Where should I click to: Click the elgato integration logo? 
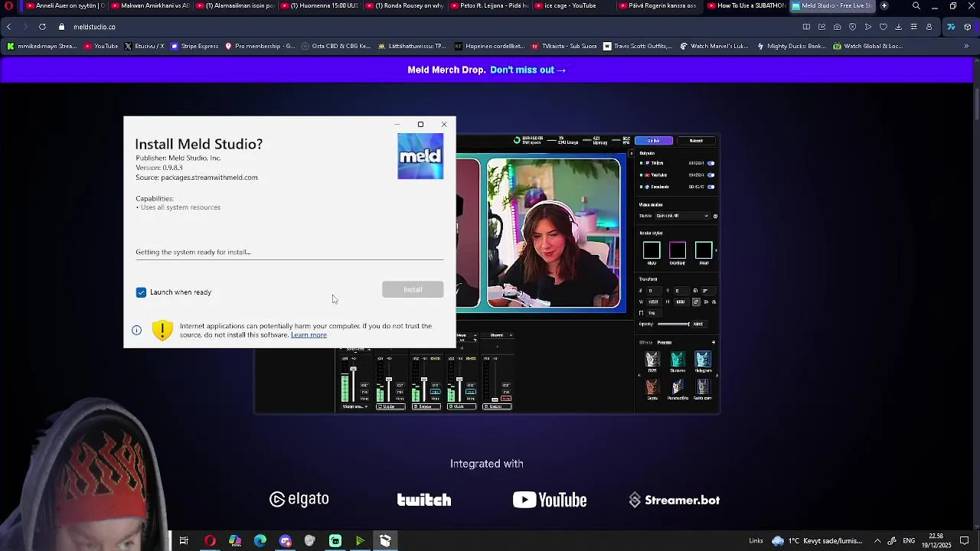299,500
